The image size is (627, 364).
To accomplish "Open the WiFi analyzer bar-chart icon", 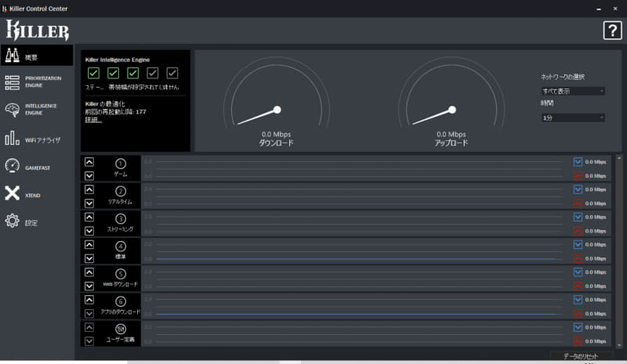I will point(12,138).
